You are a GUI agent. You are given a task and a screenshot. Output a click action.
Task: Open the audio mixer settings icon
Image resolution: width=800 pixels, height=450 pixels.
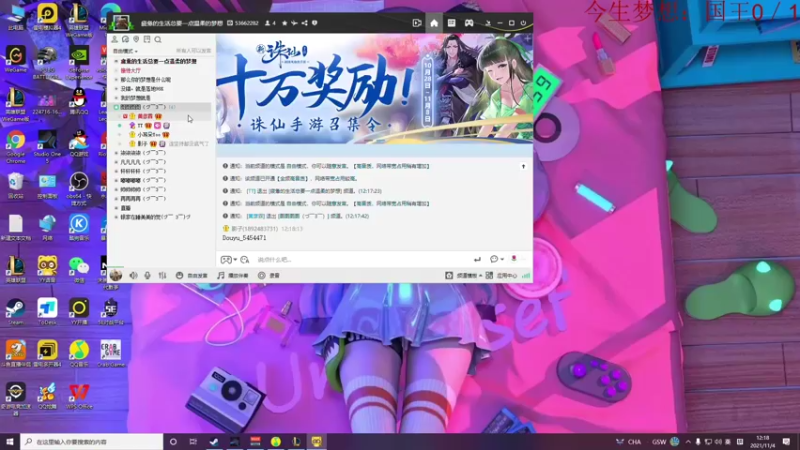pos(162,276)
